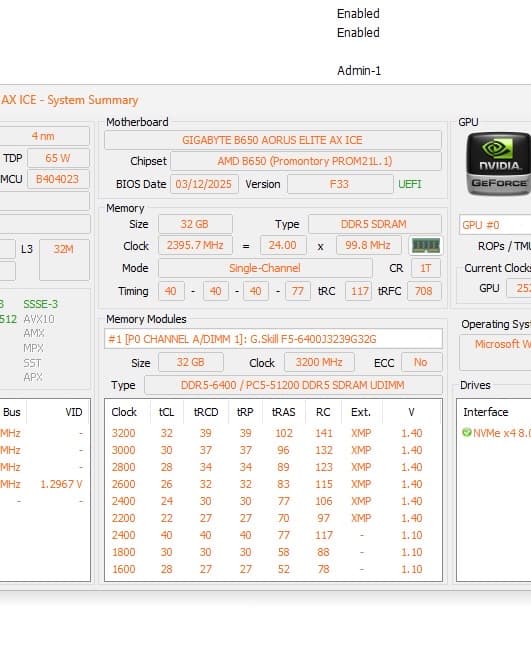
Task: Click RC value 97 in the 2200 row
Action: (x=324, y=518)
